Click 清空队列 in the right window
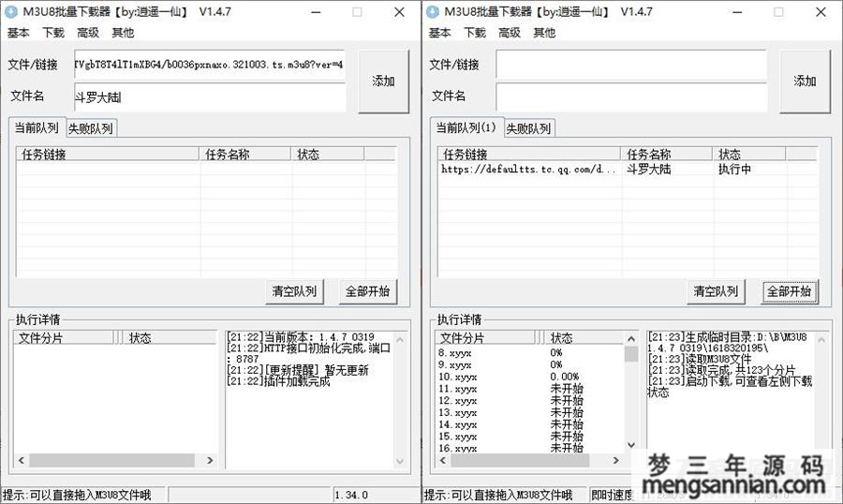Screen dimensions: 843x504 pyautogui.click(x=716, y=291)
